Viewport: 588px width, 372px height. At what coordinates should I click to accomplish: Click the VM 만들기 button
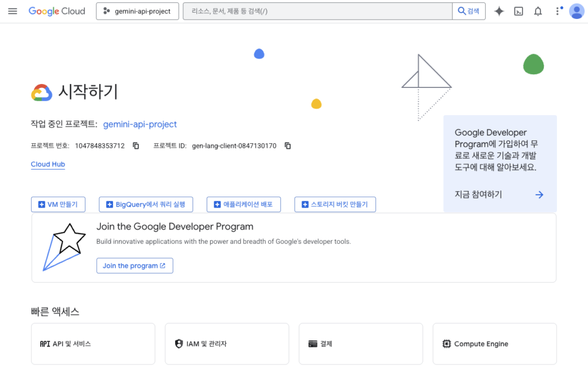click(58, 204)
